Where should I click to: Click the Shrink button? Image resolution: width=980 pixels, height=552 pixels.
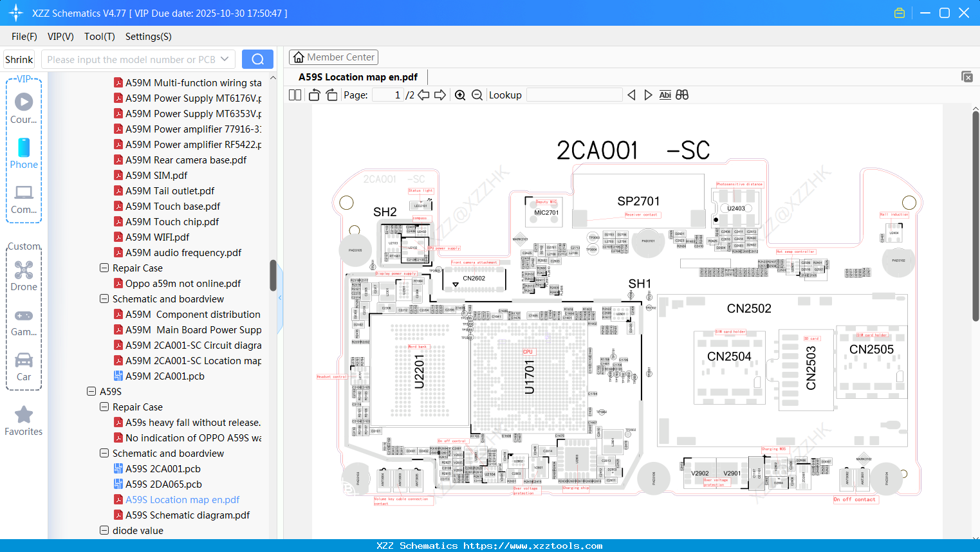19,59
